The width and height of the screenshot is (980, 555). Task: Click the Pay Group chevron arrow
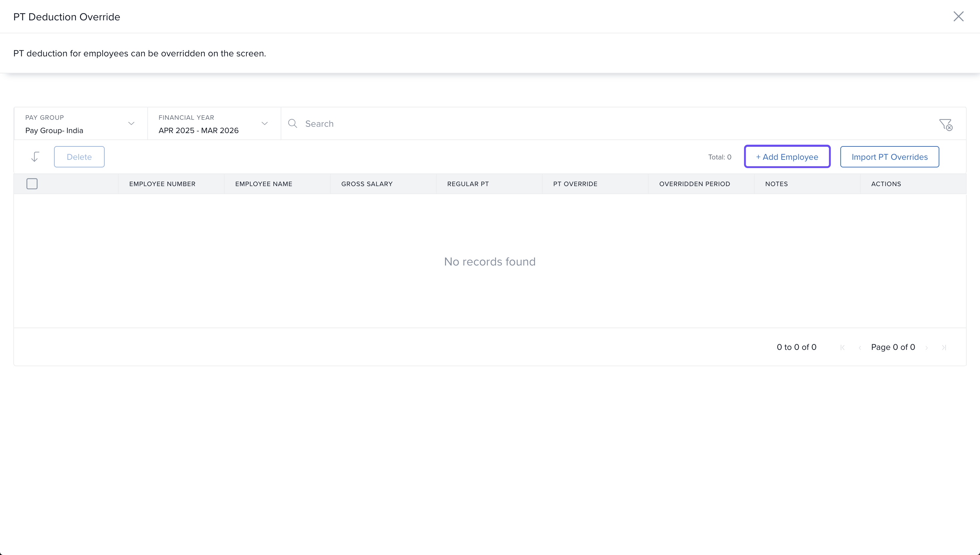[131, 123]
